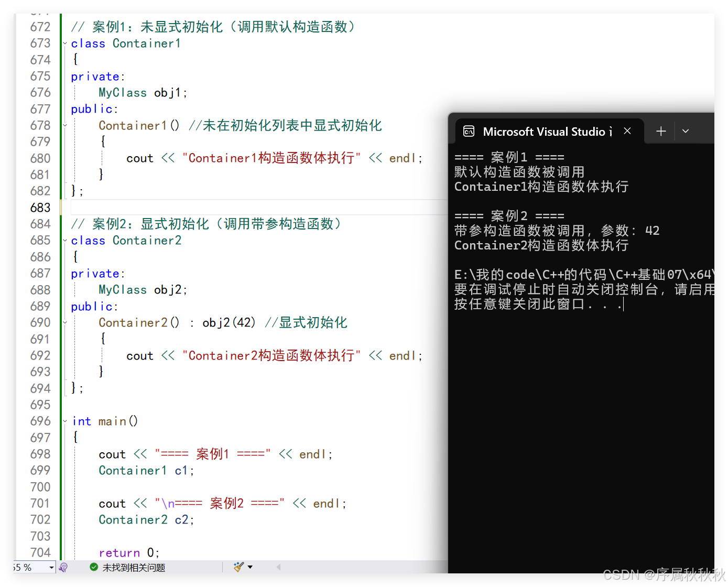Collapse the Container2() constructor block
This screenshot has height=587, width=728.
[x=65, y=323]
